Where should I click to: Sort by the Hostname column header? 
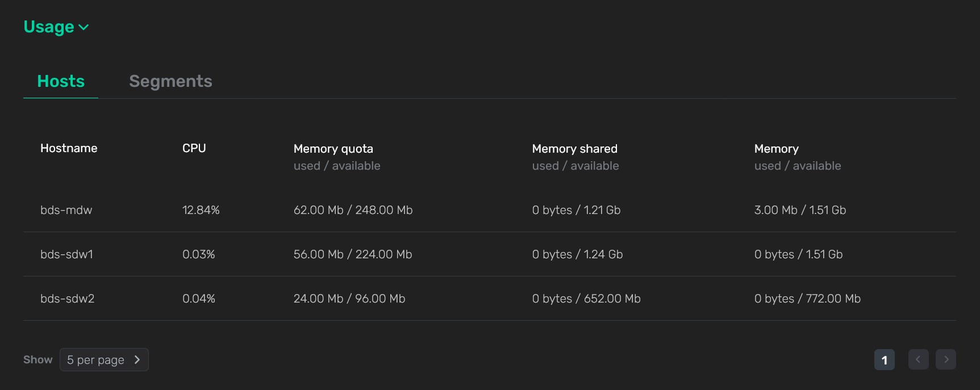(69, 148)
